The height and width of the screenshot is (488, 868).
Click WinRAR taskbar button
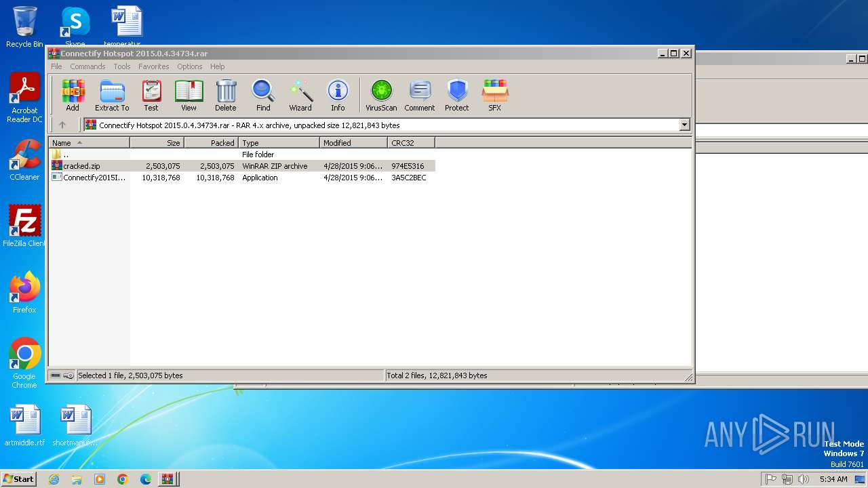click(169, 479)
